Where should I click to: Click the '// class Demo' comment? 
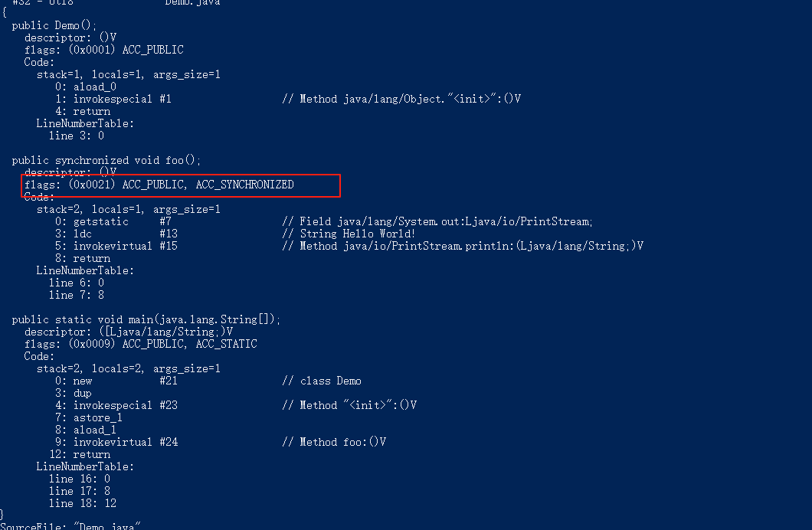click(322, 381)
